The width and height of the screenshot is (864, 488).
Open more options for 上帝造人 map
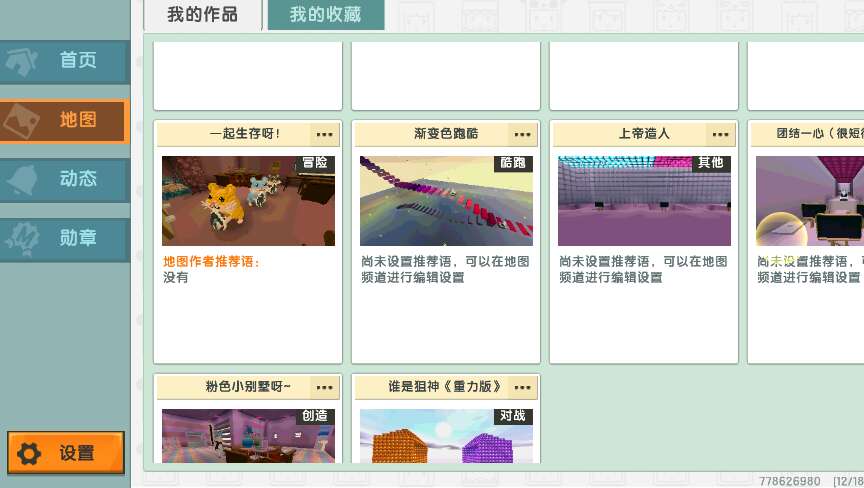click(720, 134)
